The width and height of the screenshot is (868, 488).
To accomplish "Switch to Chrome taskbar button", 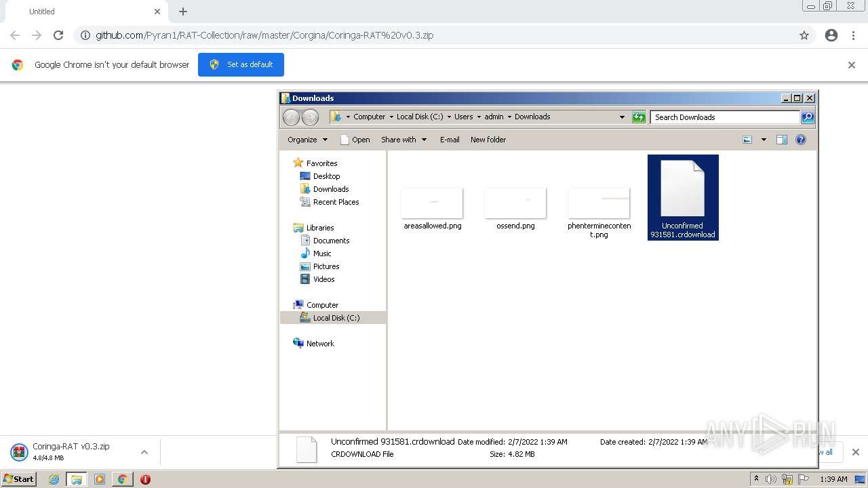I will pos(123,479).
